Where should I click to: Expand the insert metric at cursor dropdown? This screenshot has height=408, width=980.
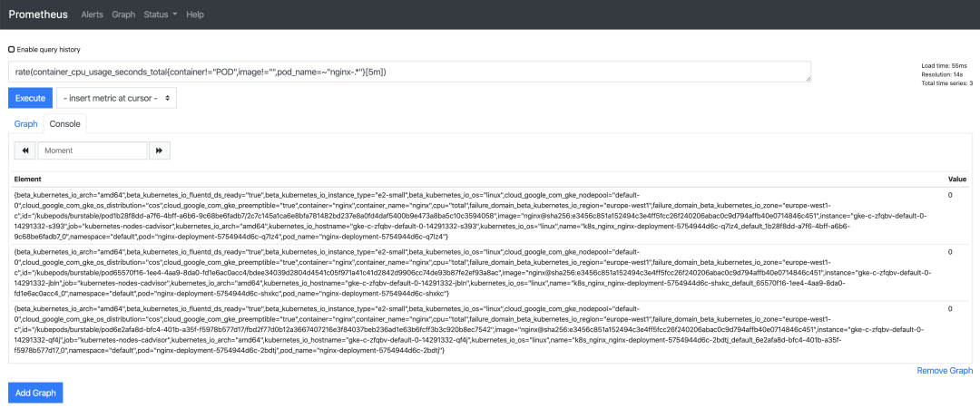[x=117, y=98]
